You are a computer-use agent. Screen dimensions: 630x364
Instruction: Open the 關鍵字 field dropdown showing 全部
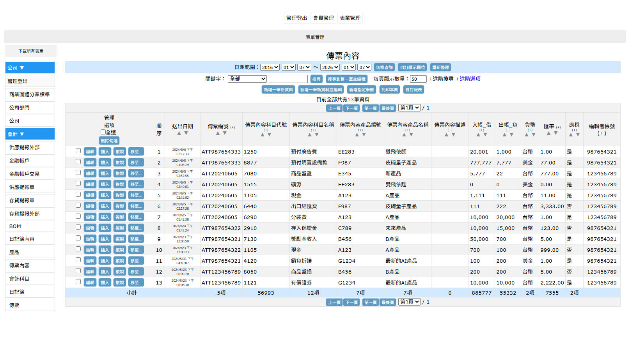click(247, 79)
